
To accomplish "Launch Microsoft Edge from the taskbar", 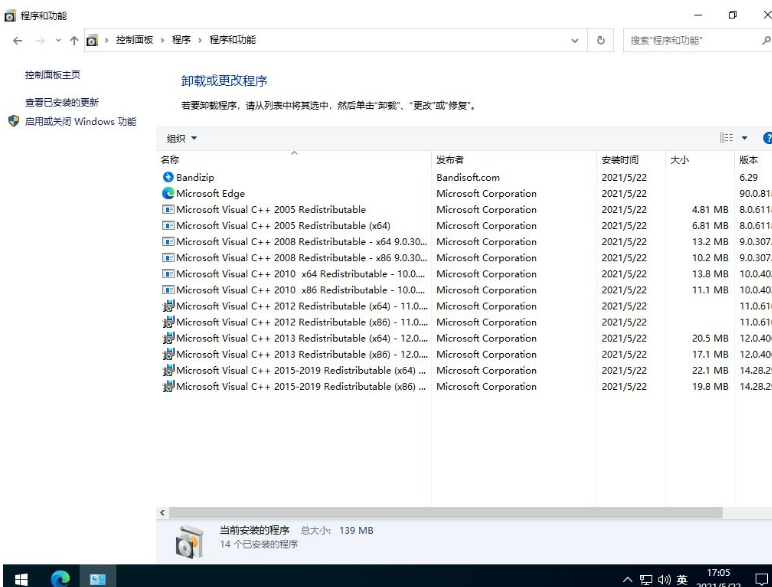I will click(60, 578).
